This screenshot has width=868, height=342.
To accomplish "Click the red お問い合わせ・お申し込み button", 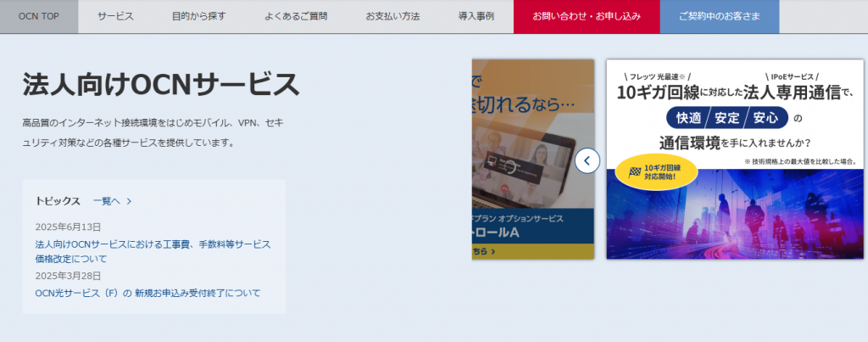I will [x=587, y=16].
